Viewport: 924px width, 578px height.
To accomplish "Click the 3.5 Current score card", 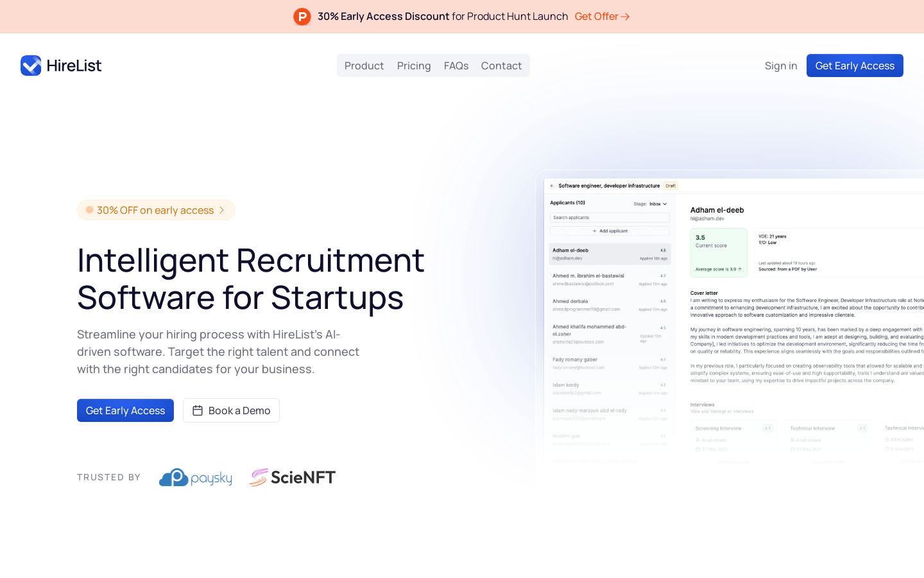I will [719, 252].
